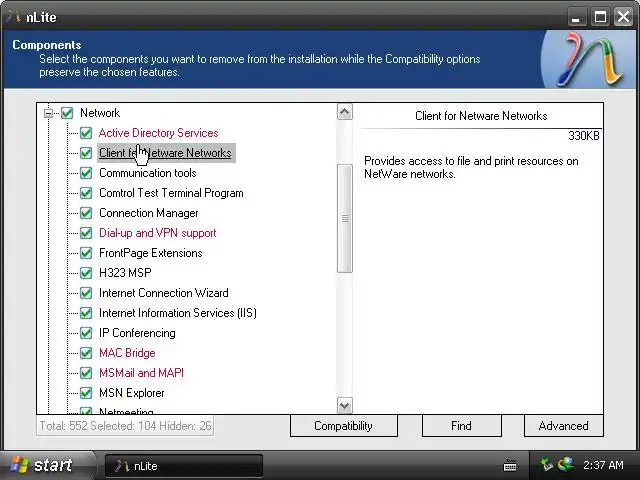Screen dimensions: 640x480
Task: Select Internet Connection Wizard item
Action: 164,293
